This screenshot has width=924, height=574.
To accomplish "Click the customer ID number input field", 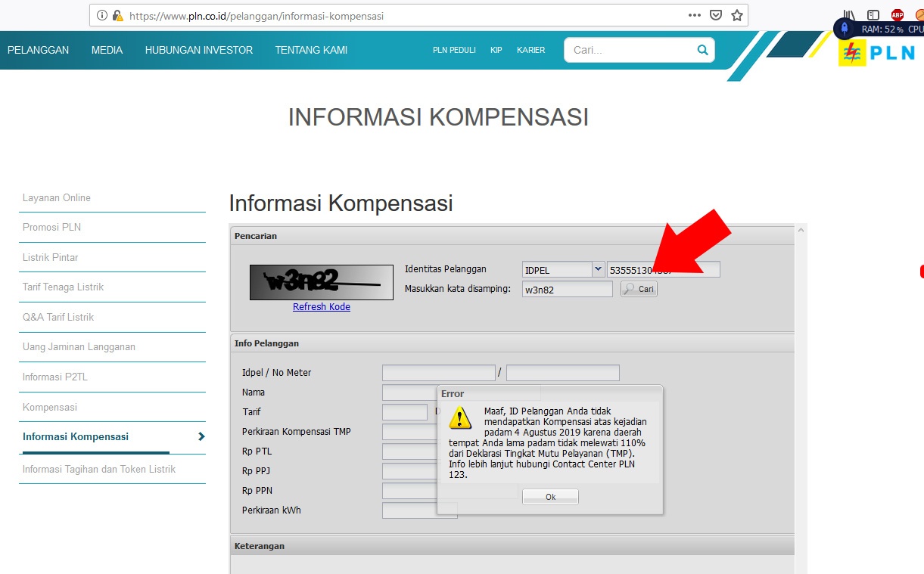I will click(663, 269).
